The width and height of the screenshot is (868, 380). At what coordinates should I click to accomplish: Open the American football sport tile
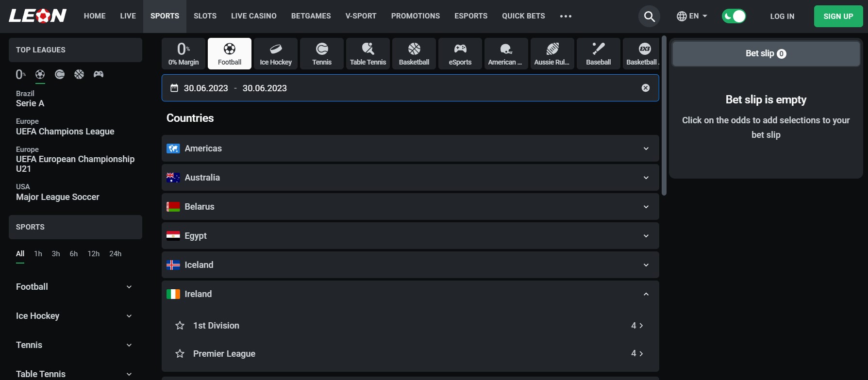(506, 53)
